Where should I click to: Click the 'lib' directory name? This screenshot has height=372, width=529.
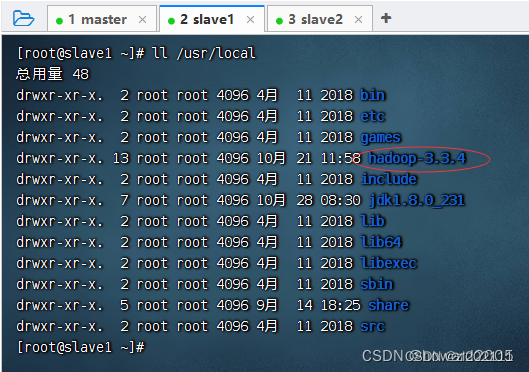[x=372, y=221]
